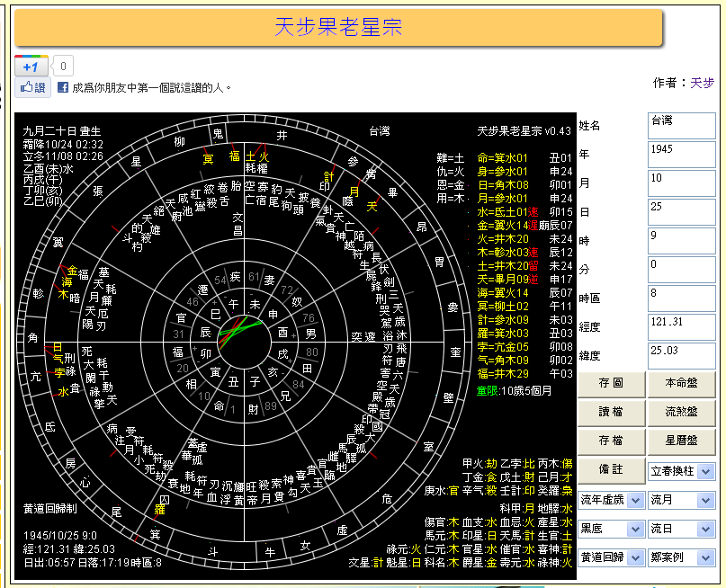Click the 姓名 name input field

pos(681,126)
